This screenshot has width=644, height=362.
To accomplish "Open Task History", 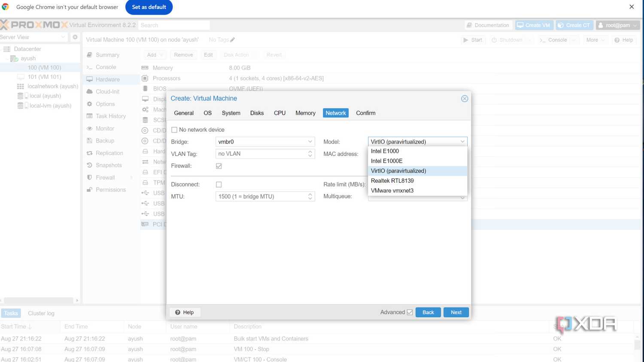I will click(x=111, y=116).
